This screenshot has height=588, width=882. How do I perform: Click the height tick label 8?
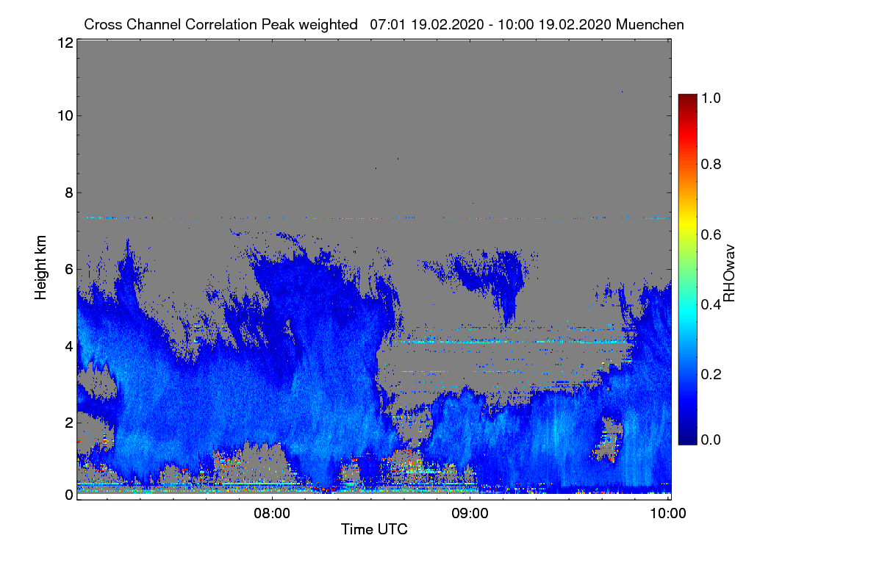click(68, 193)
